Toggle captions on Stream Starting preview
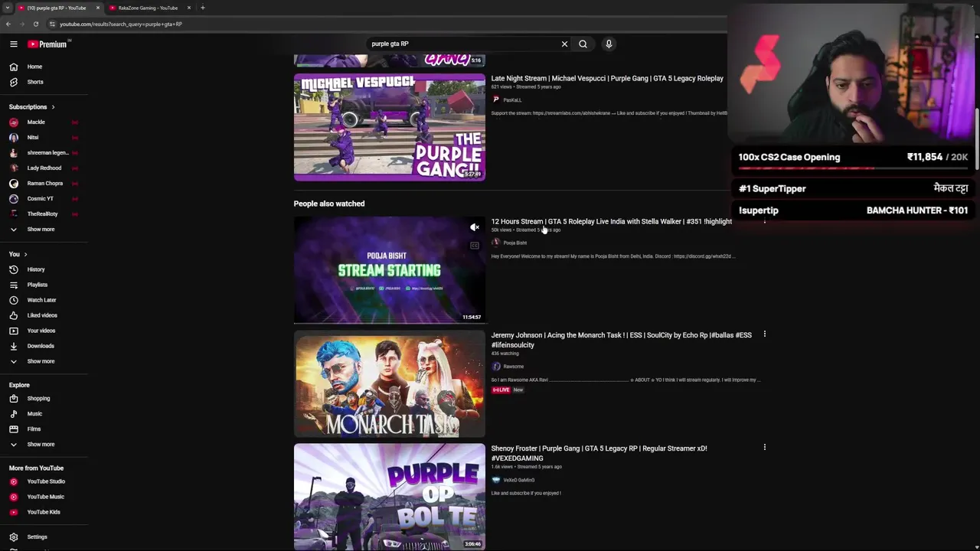The image size is (980, 551). tap(475, 246)
